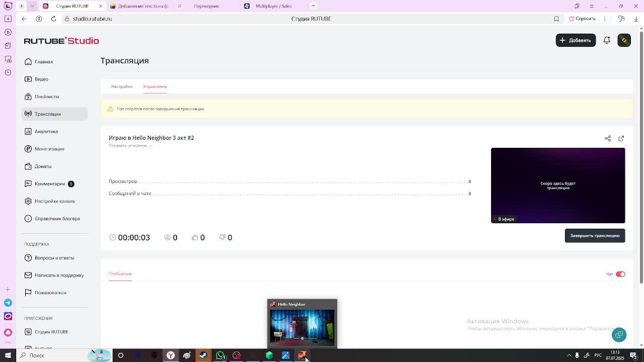Viewport: 644px width, 362px height.
Task: Open Windows notification center
Action: tap(634, 355)
